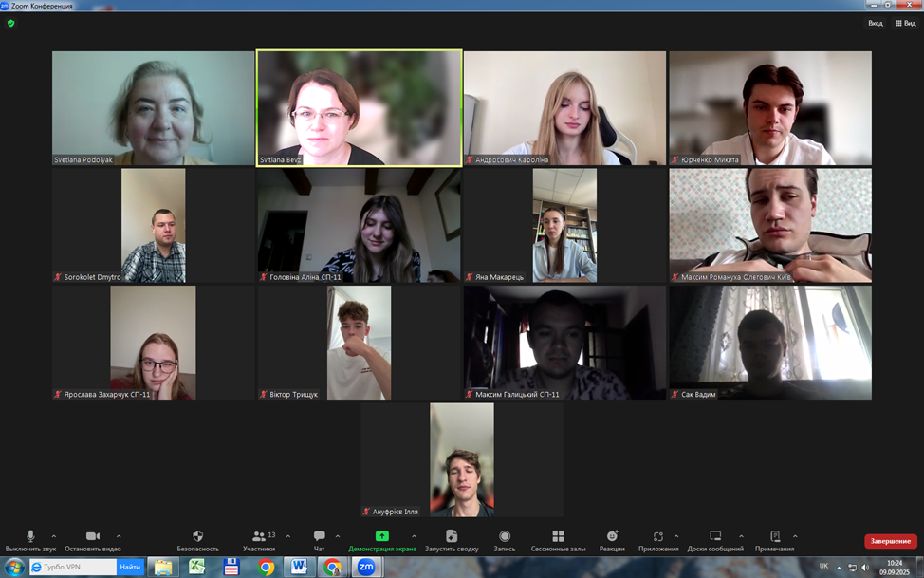Open the Участники participants panel
This screenshot has width=924, height=578.
[x=258, y=538]
